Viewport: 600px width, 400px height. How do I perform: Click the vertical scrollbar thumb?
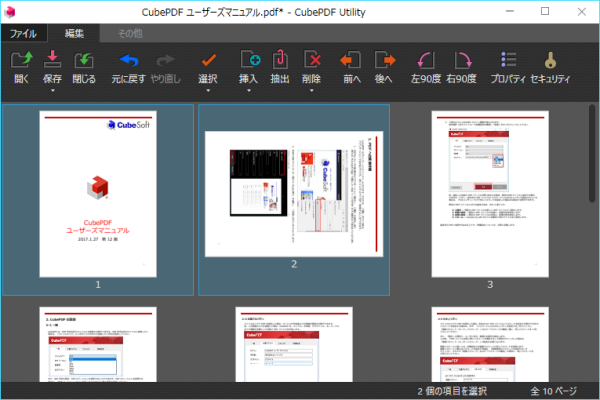point(592,153)
